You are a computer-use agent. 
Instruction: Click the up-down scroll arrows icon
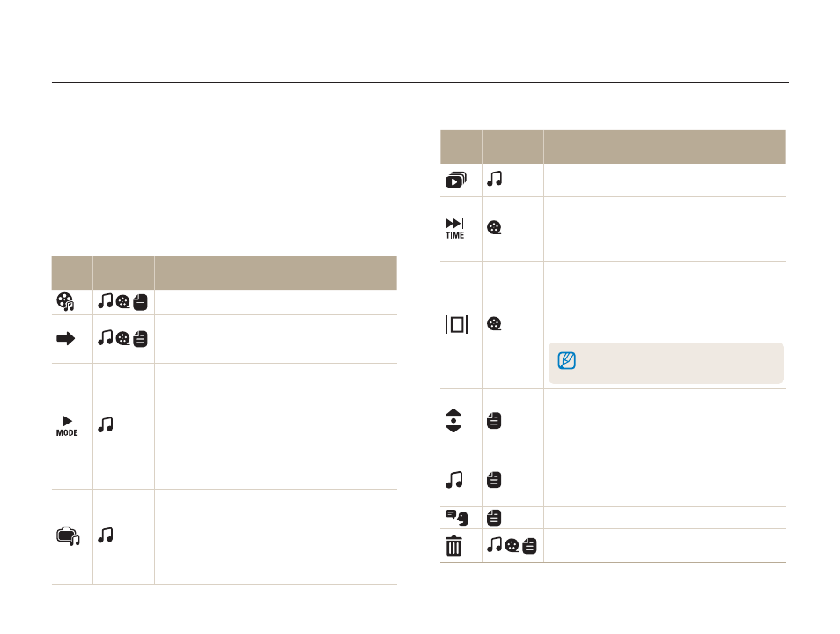(453, 421)
